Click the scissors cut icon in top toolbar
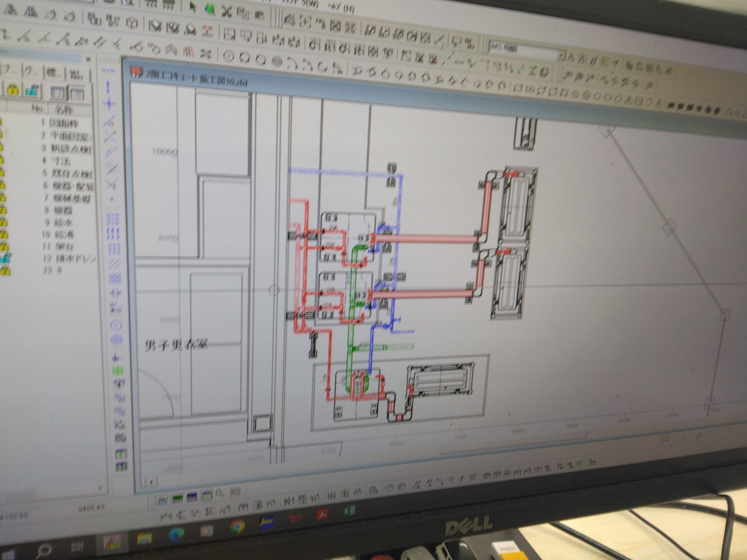 pyautogui.click(x=226, y=11)
